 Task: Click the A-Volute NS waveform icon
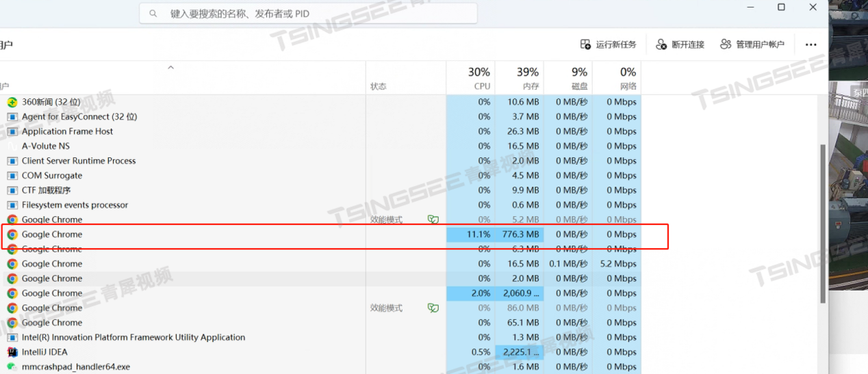coord(12,146)
